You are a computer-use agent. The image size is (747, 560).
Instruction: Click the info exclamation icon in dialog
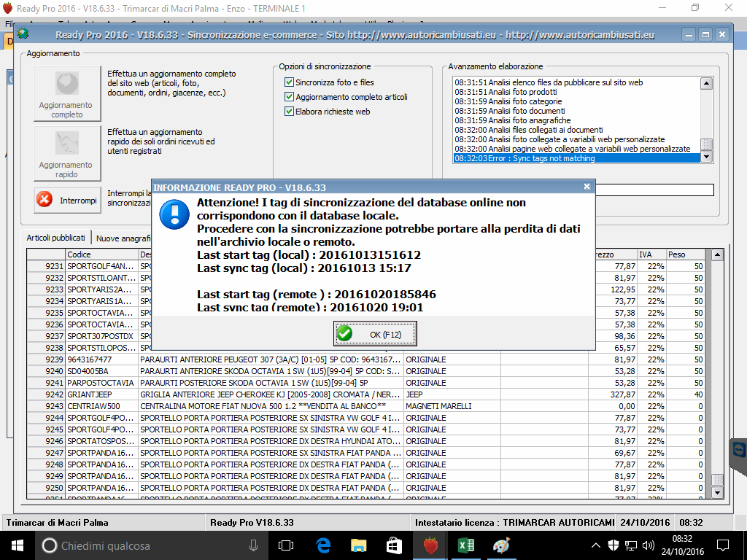click(x=174, y=214)
